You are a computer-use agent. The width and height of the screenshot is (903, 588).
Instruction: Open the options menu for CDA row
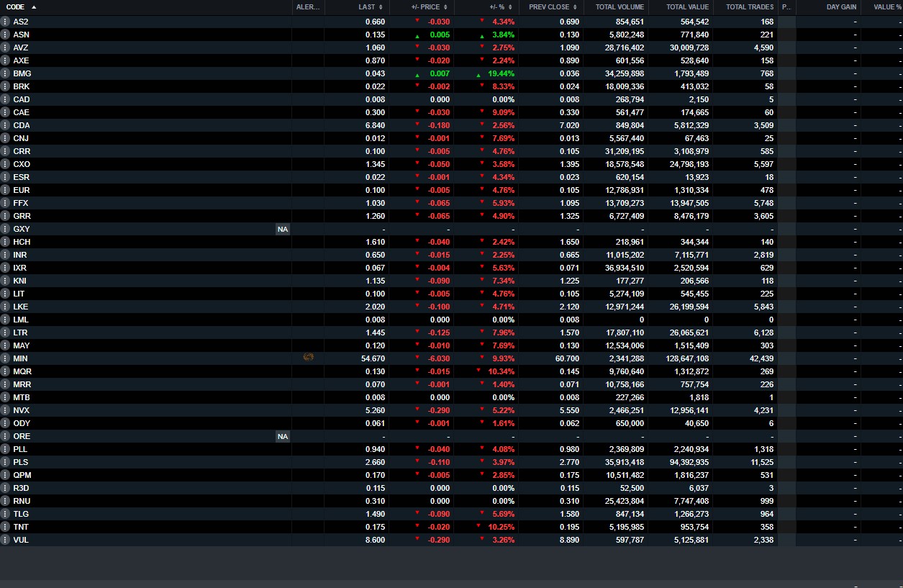tap(6, 125)
